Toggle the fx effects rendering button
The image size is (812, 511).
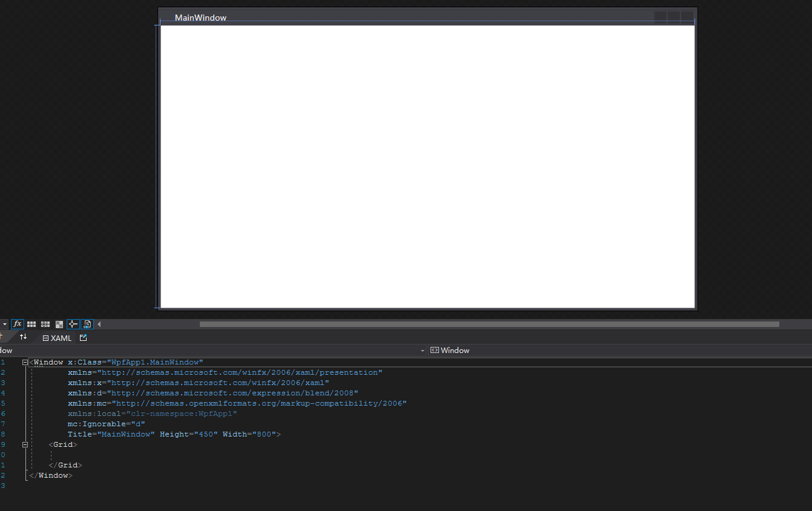(x=17, y=323)
